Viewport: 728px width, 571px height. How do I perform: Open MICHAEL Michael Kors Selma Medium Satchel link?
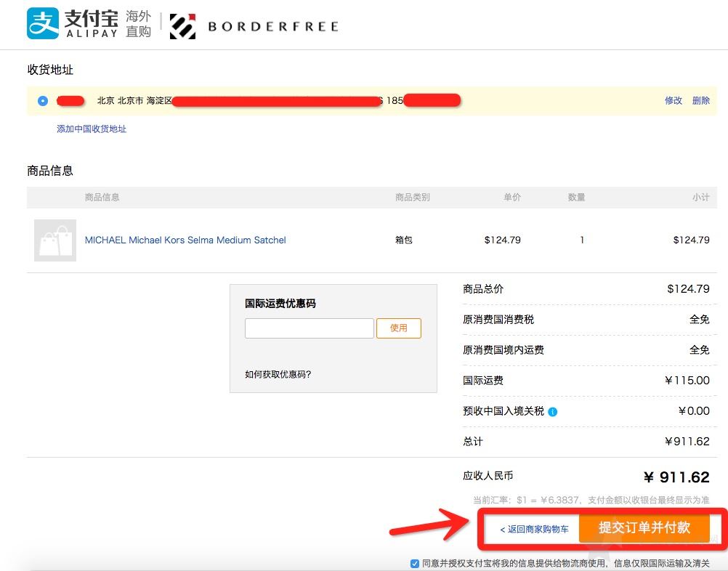point(185,240)
